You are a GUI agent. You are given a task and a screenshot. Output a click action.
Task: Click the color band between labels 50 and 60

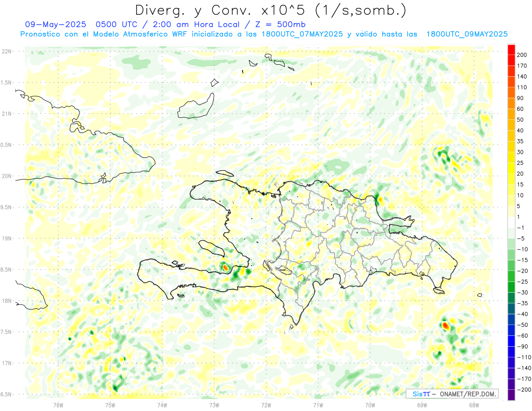tap(511, 114)
